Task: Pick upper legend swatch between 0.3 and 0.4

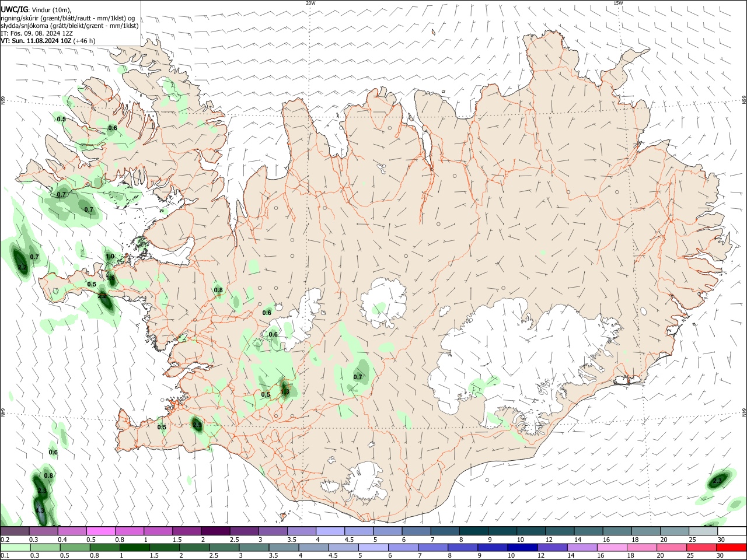Action: click(43, 531)
